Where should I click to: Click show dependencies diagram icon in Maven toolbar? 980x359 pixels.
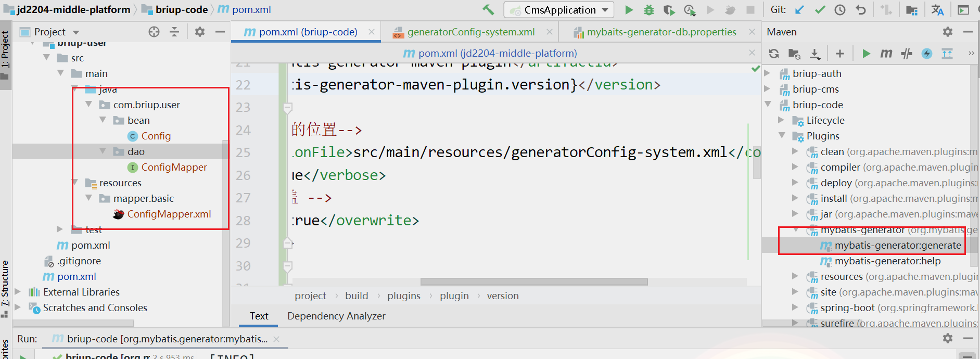947,54
